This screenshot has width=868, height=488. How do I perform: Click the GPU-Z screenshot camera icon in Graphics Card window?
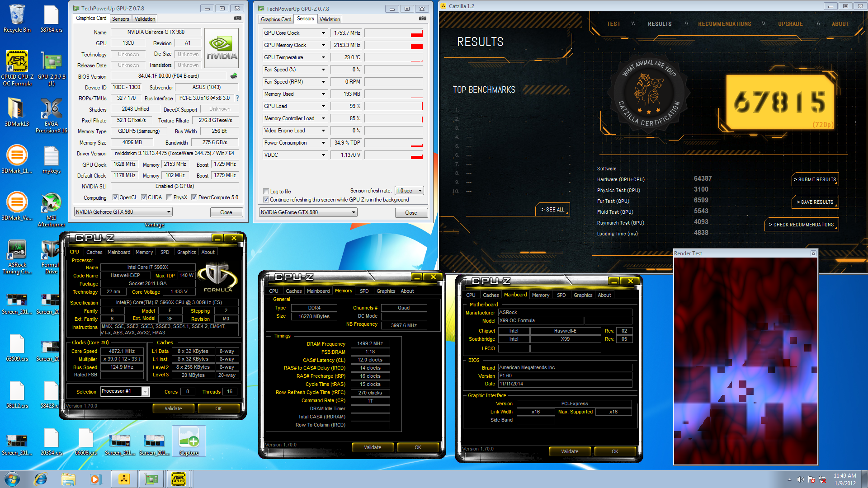click(237, 19)
